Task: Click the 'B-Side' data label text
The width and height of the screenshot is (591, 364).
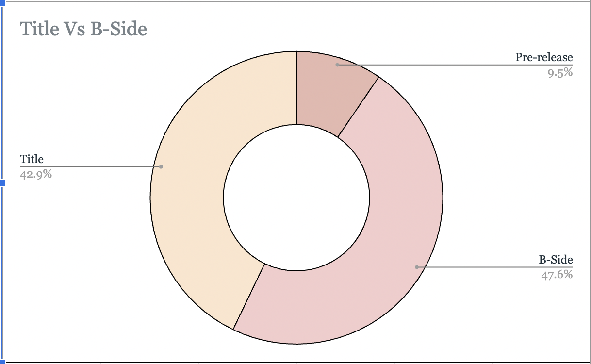Action: pos(556,260)
